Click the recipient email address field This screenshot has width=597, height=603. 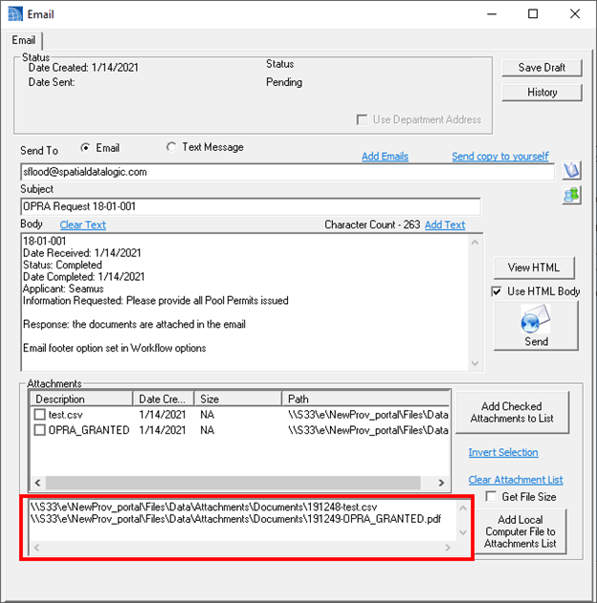(287, 172)
